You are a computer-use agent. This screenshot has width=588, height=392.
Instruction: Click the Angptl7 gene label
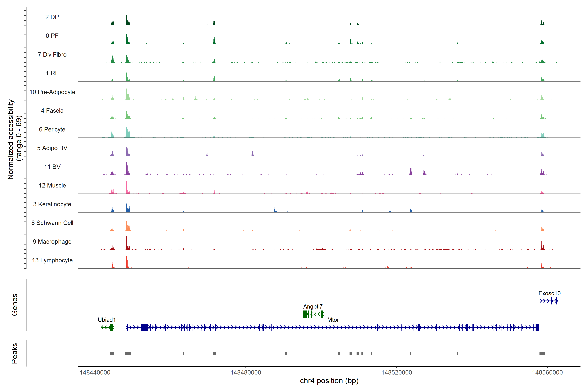tap(313, 307)
